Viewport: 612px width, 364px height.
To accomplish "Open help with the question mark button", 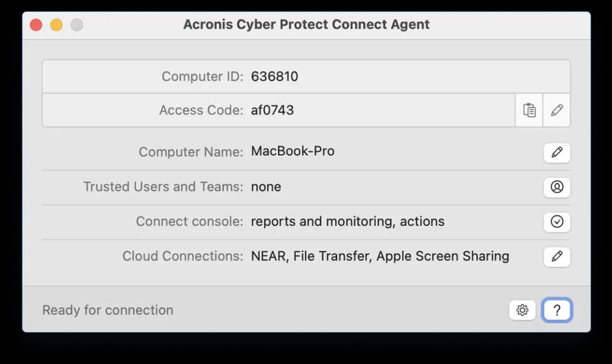I will point(557,310).
